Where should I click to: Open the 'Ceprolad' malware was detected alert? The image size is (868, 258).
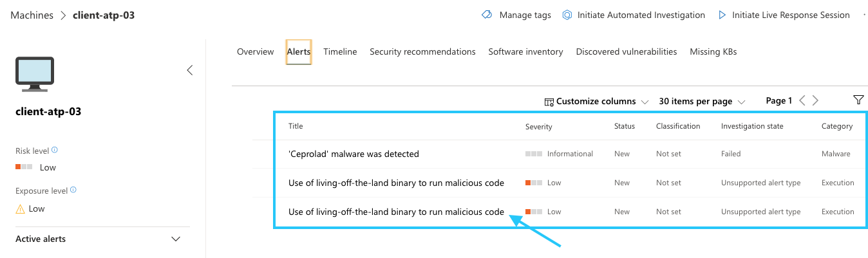tap(354, 154)
